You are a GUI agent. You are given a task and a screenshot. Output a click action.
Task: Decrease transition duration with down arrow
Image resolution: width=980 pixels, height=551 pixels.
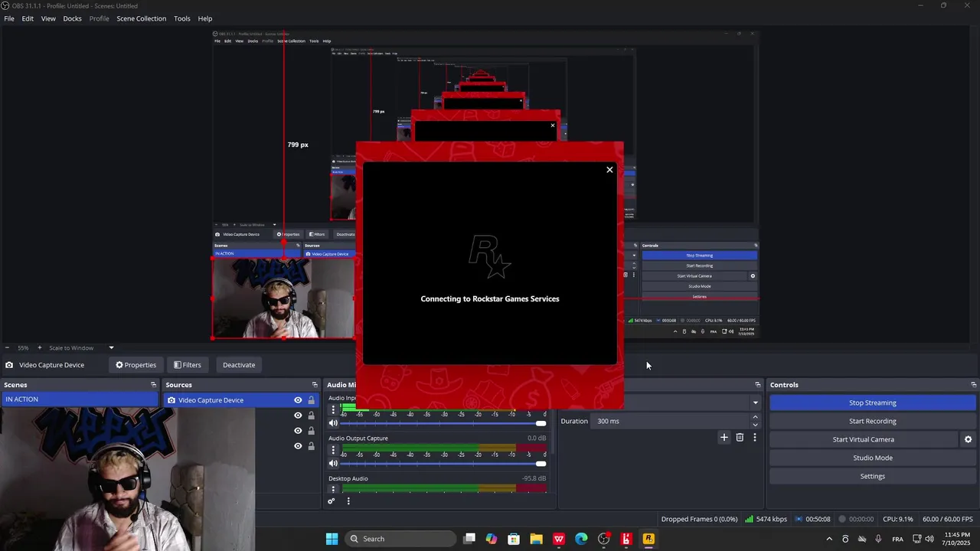point(755,425)
